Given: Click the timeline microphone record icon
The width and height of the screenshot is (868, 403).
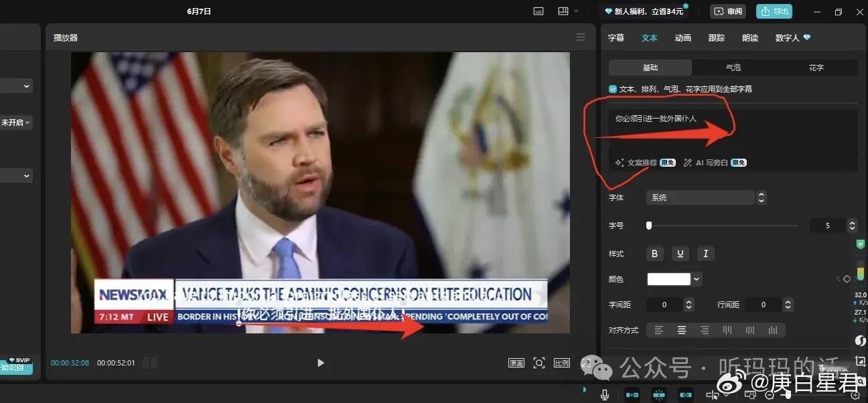Looking at the screenshot, I should click(605, 395).
